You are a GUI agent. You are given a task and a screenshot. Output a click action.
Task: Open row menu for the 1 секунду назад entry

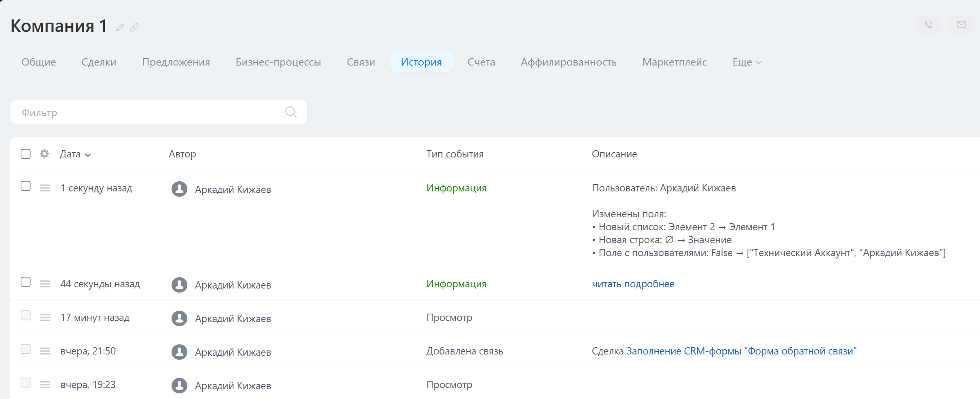click(x=45, y=188)
